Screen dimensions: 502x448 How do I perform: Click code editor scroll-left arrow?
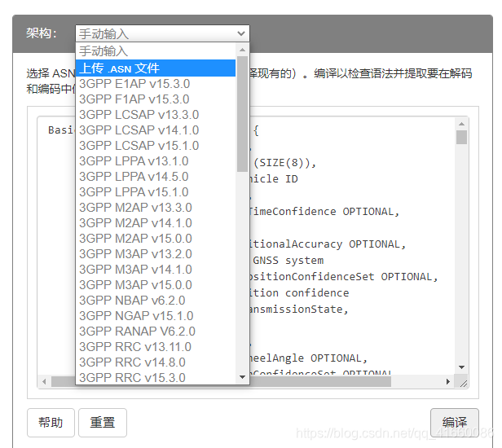[x=44, y=381]
